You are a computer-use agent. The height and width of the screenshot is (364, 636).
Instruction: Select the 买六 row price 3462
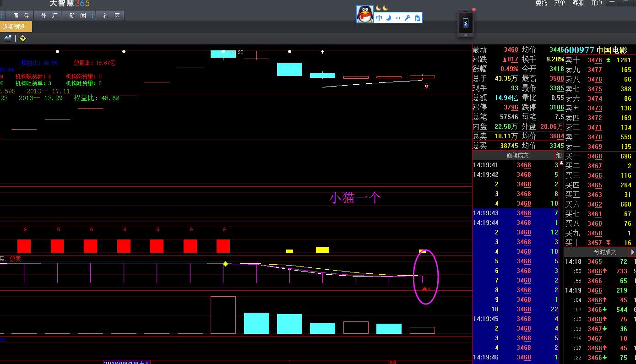[x=595, y=205]
